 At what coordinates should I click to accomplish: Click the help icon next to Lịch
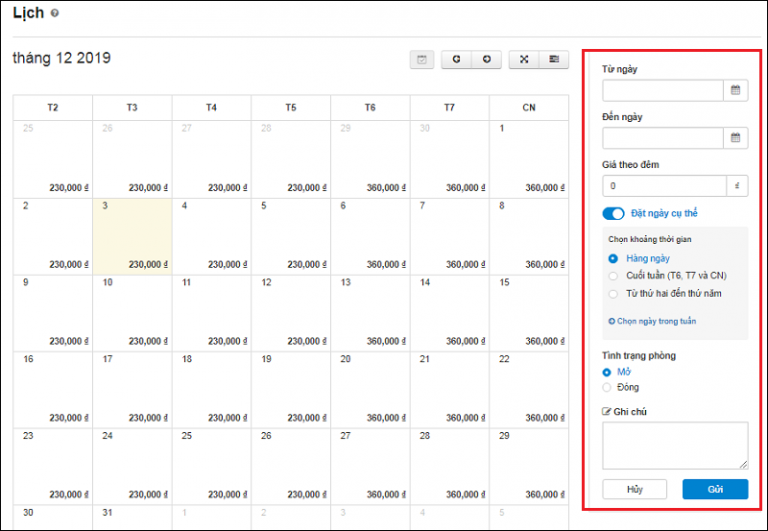pyautogui.click(x=54, y=13)
